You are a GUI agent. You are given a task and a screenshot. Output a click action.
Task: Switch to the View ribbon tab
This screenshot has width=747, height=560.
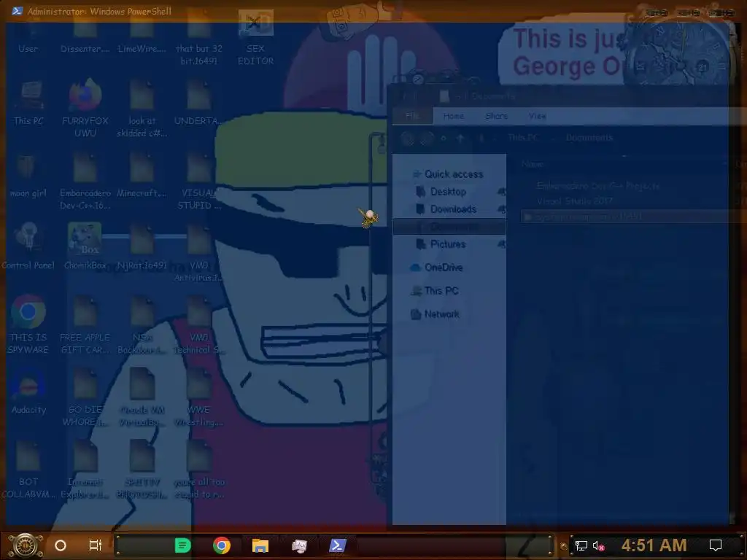537,116
